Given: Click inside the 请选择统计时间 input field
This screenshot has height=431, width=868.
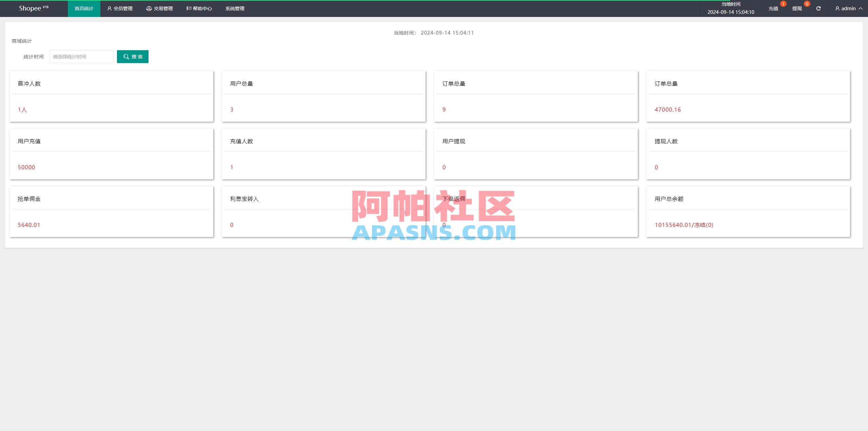Looking at the screenshot, I should tap(81, 57).
